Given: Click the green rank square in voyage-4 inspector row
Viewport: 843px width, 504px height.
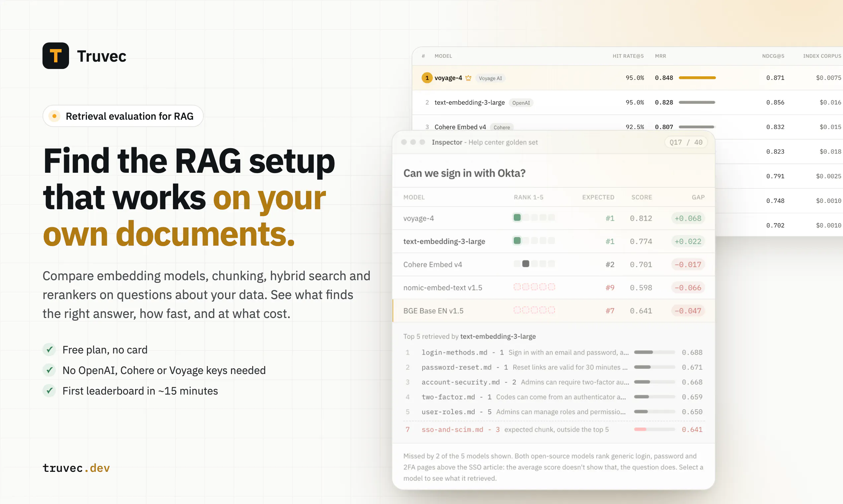Looking at the screenshot, I should pos(517,218).
